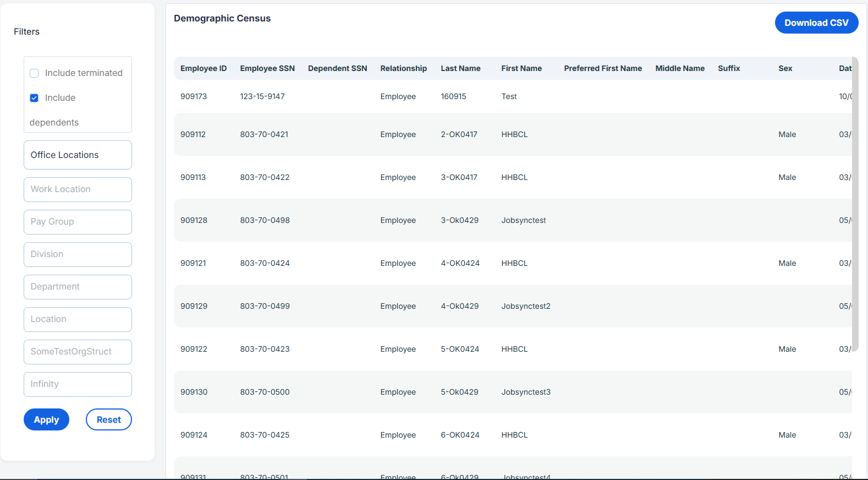Click the Employee SSN column header
The image size is (868, 480).
pos(267,68)
